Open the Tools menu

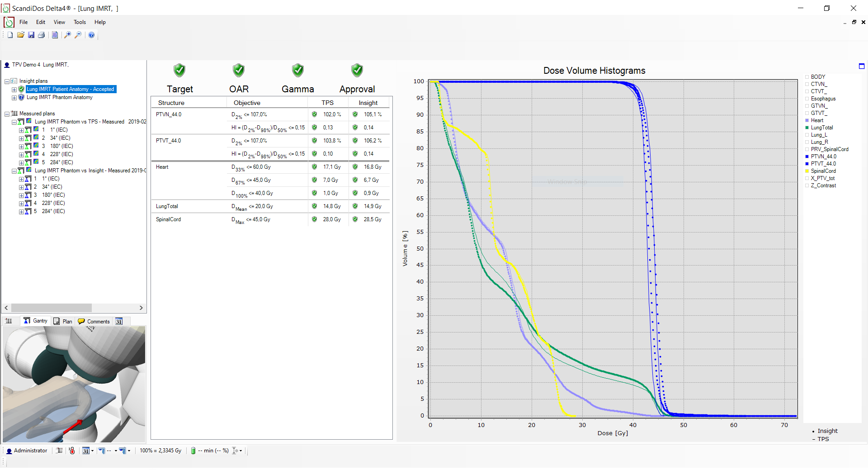point(80,22)
